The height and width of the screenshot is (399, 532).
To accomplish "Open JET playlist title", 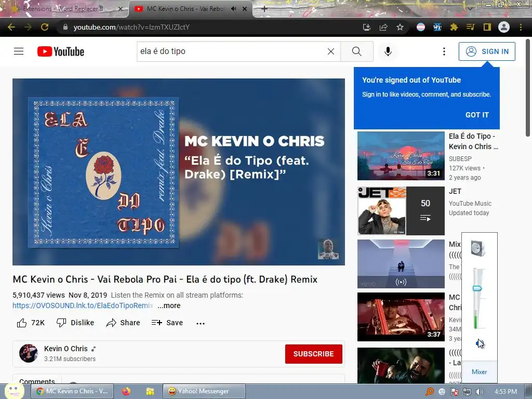I will (455, 191).
